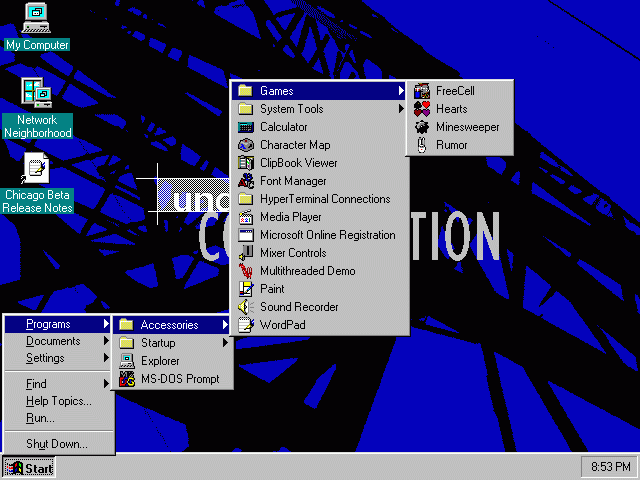Viewport: 640px width, 480px height.
Task: Click the Font Manager icon
Action: [246, 181]
